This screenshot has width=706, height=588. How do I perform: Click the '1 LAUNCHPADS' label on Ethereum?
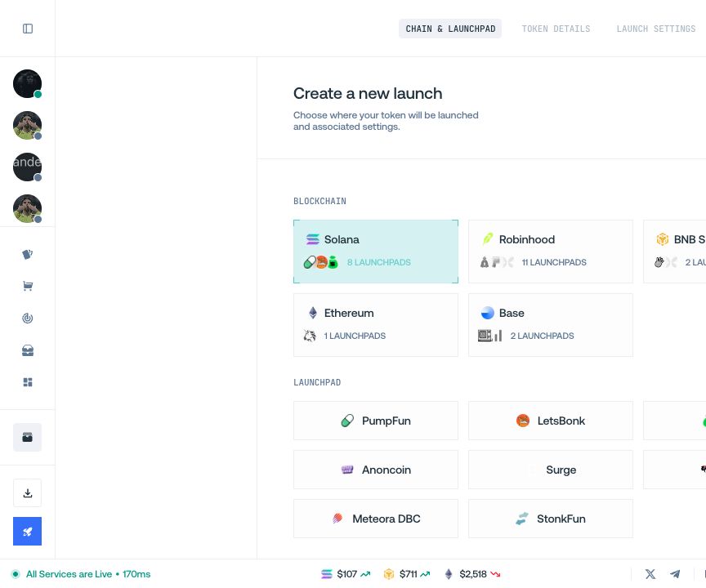click(355, 336)
